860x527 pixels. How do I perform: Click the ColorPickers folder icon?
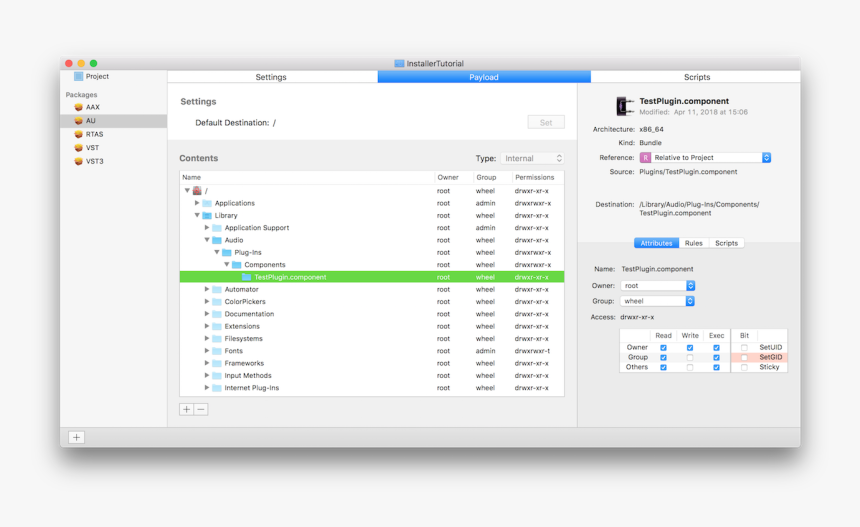[217, 302]
